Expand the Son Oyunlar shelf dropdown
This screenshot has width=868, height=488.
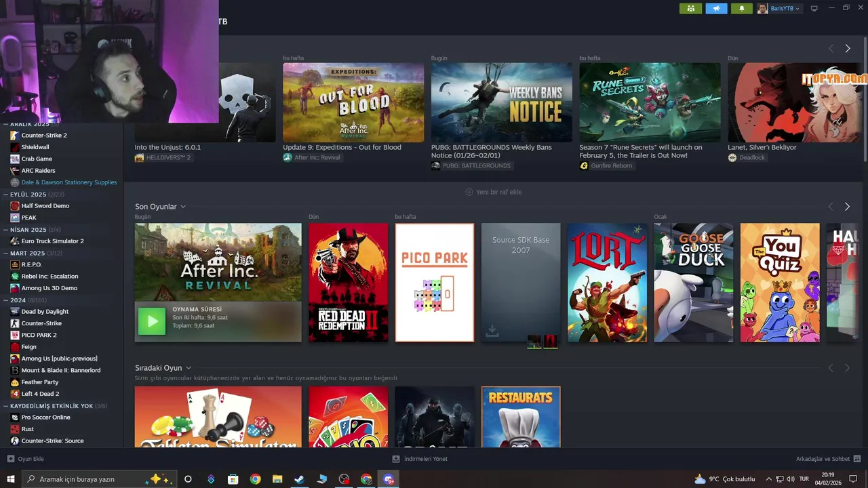183,207
